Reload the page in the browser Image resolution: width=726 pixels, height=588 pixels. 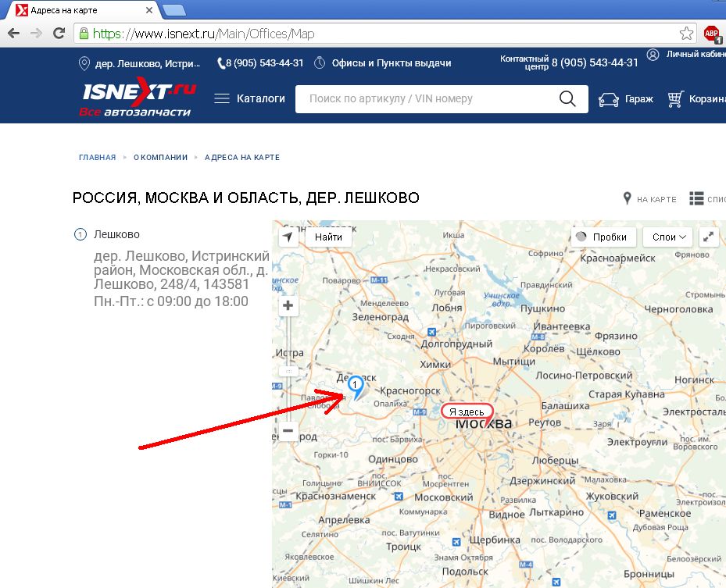59,34
